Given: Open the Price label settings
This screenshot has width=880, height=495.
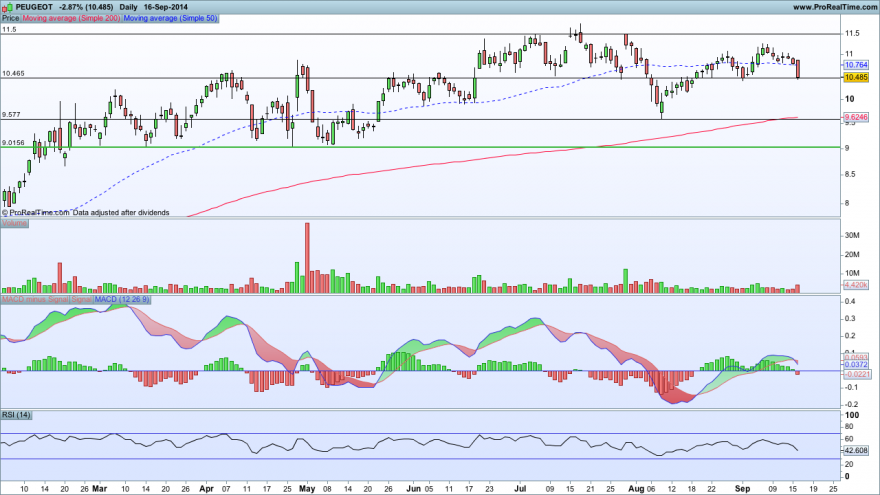Looking at the screenshot, I should coord(11,18).
